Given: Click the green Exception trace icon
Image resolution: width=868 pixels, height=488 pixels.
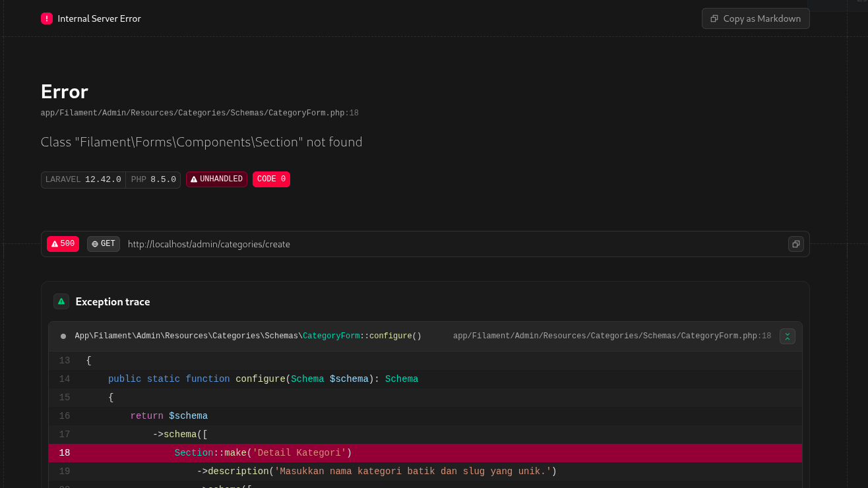Looking at the screenshot, I should point(61,301).
